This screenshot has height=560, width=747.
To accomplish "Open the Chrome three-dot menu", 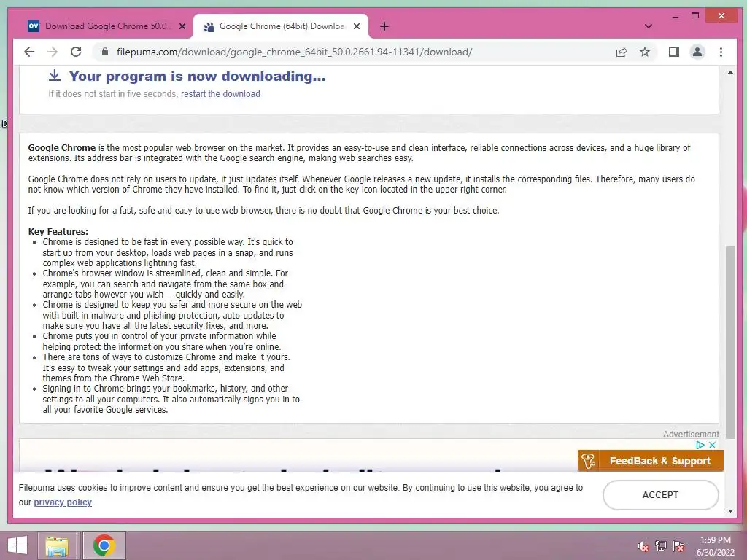I will (x=721, y=52).
